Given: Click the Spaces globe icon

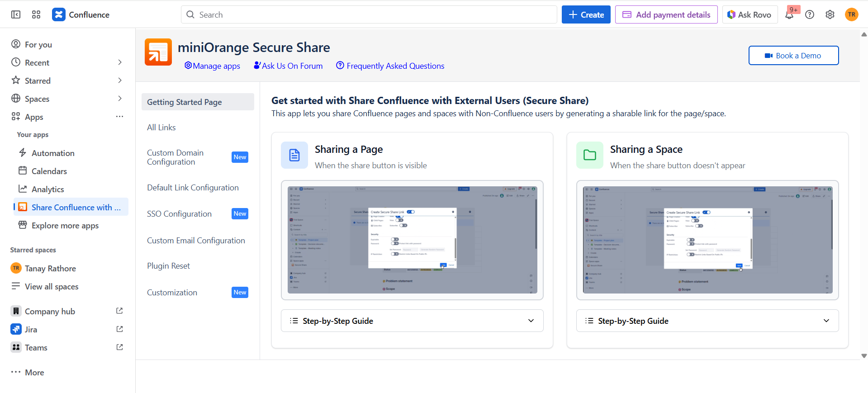Looking at the screenshot, I should (16, 99).
